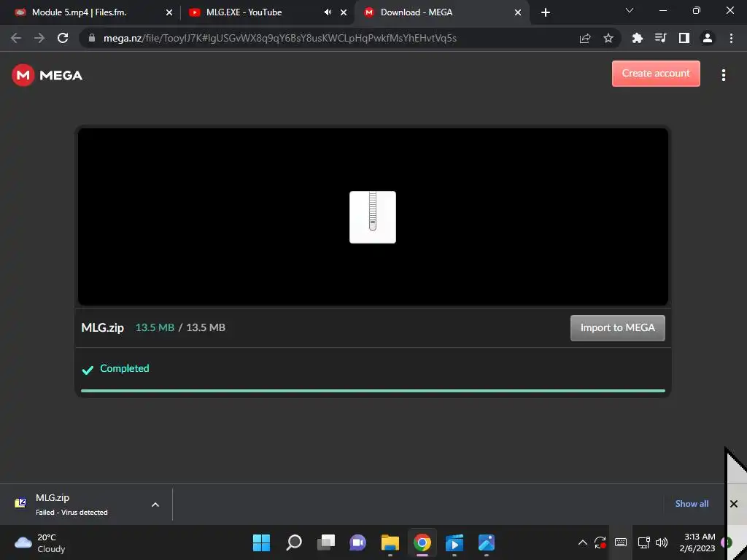Click Show all downloads link

692,504
